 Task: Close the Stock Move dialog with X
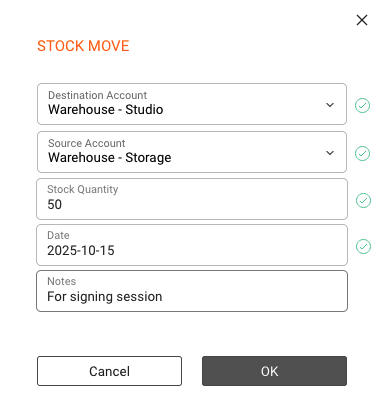point(362,20)
